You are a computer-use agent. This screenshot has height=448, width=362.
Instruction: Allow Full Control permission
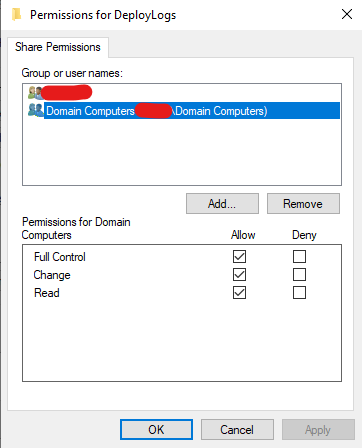pyautogui.click(x=239, y=257)
